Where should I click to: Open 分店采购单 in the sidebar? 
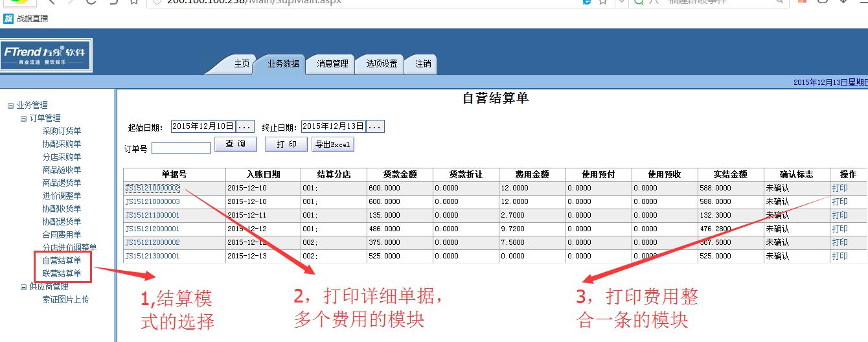pyautogui.click(x=62, y=157)
